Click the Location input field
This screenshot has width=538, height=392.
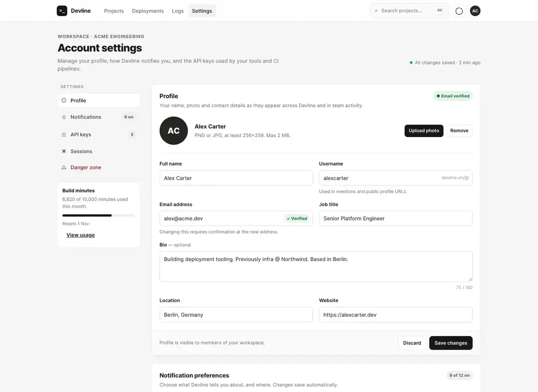click(x=236, y=315)
